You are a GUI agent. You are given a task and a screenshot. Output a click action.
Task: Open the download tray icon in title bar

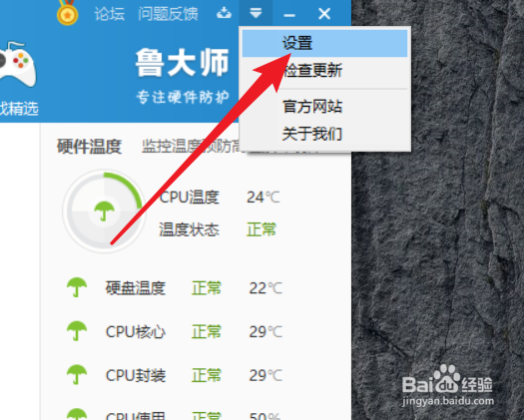(224, 13)
